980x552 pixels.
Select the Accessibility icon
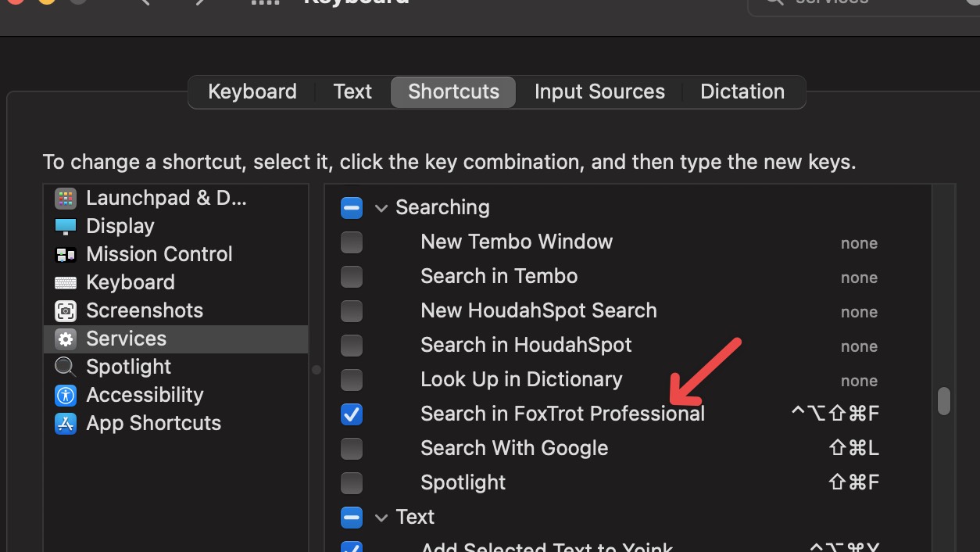click(66, 396)
